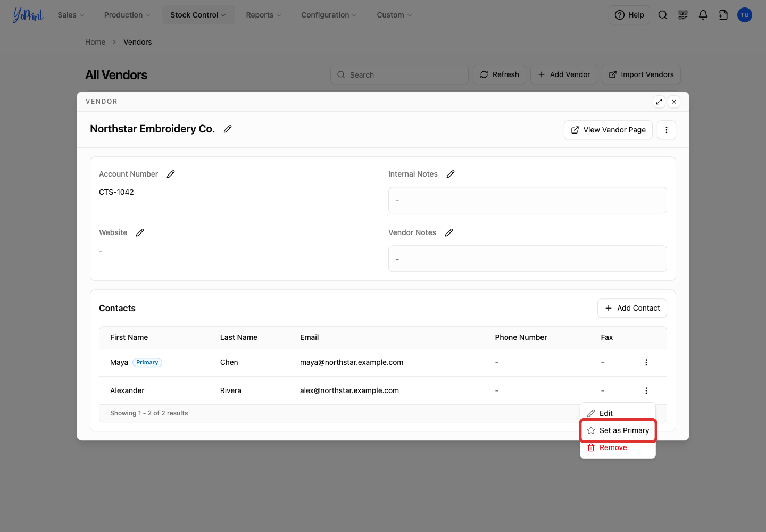Click the Internal Notes text box
766x532 pixels.
pyautogui.click(x=528, y=200)
